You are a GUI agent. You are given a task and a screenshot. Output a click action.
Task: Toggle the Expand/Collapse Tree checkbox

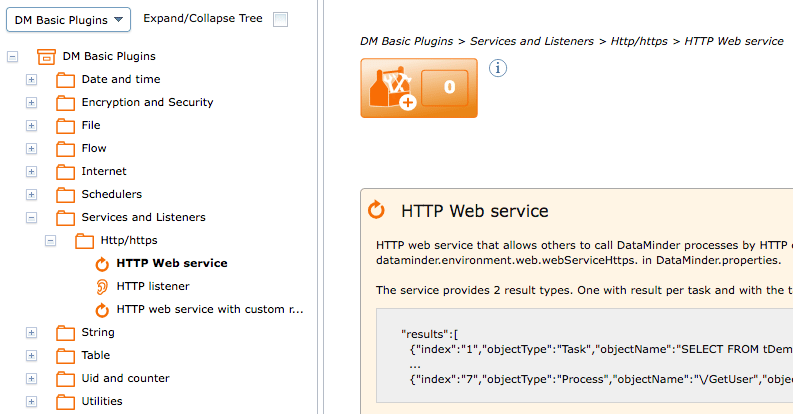tap(280, 20)
